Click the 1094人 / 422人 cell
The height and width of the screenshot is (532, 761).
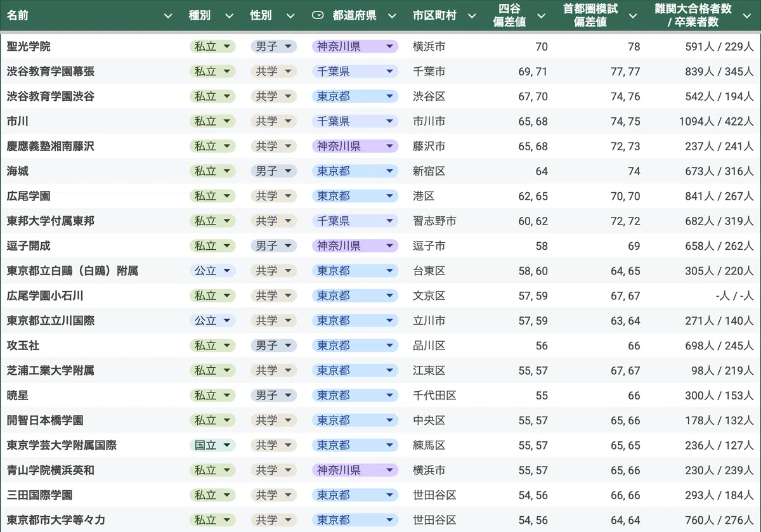(x=716, y=121)
